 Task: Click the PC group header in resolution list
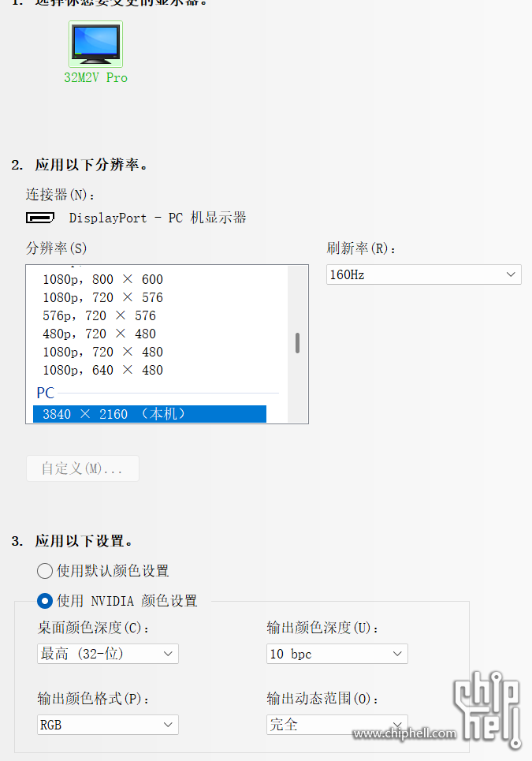pos(46,393)
